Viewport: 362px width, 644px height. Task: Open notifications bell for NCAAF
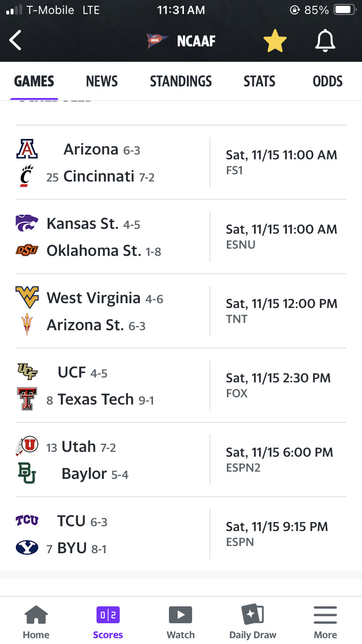point(325,41)
